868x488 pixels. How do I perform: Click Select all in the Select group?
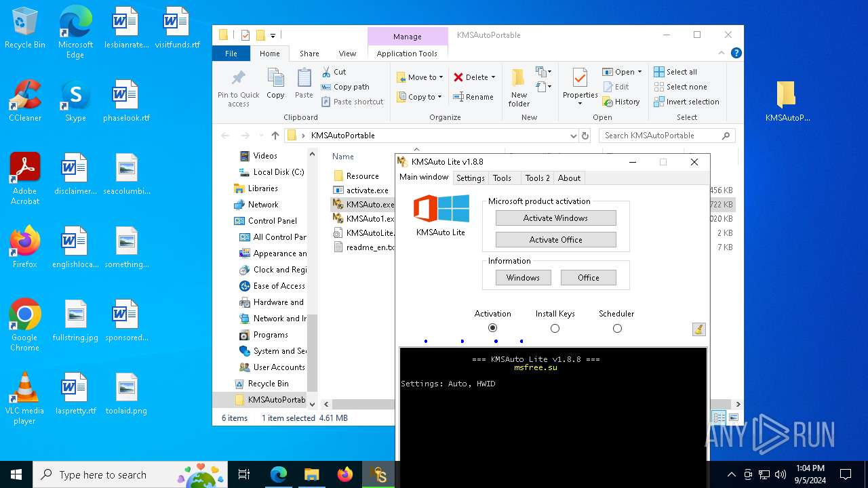675,72
